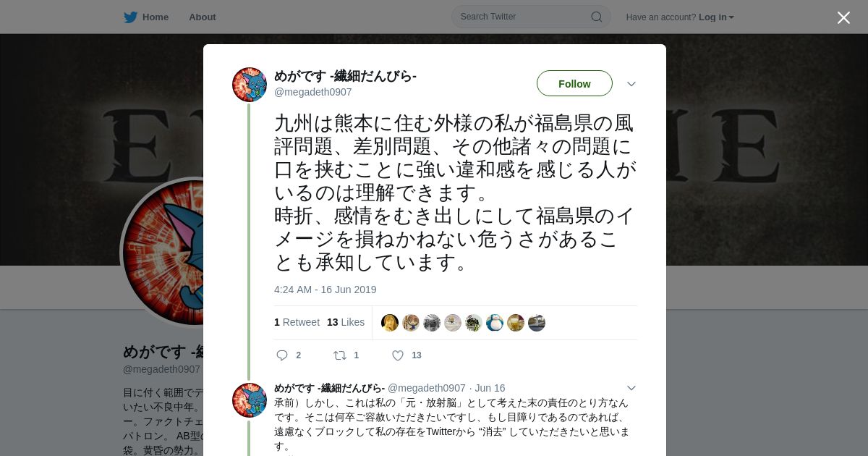868x456 pixels.
Task: Close the tweet overlay with X
Action: click(843, 17)
